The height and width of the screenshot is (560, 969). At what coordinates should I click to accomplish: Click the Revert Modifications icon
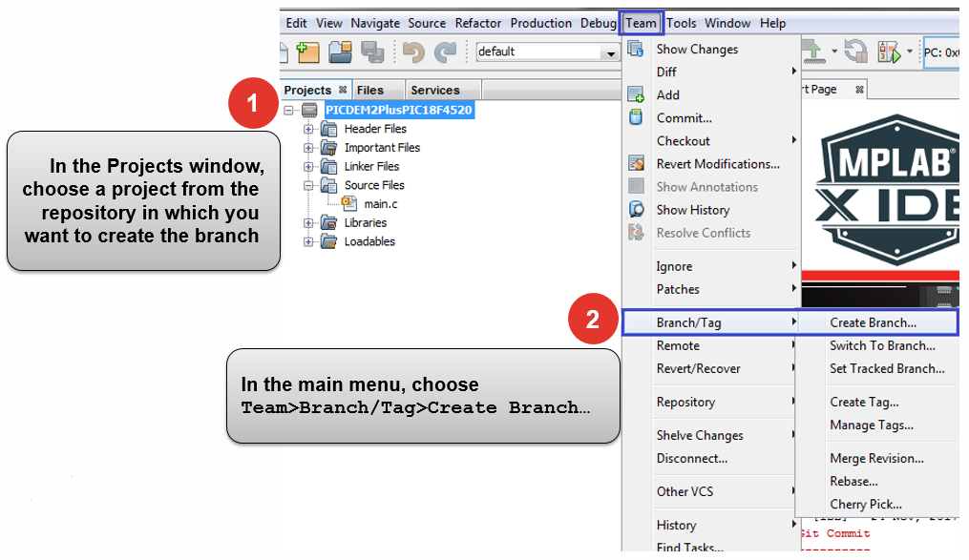636,163
